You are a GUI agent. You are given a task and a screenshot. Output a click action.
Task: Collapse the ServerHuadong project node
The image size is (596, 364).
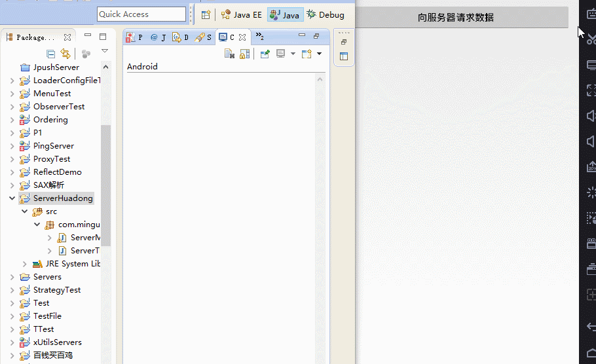point(12,198)
